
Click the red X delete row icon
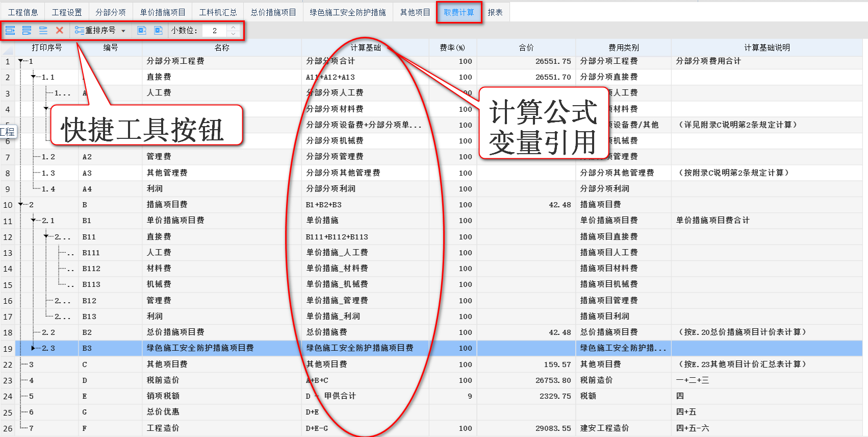tap(60, 31)
